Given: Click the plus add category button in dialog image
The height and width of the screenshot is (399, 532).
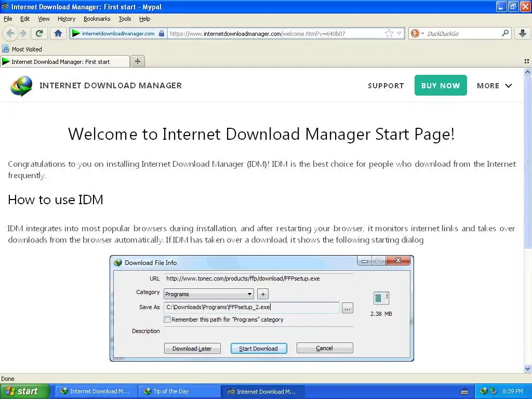Looking at the screenshot, I should pyautogui.click(x=262, y=294).
